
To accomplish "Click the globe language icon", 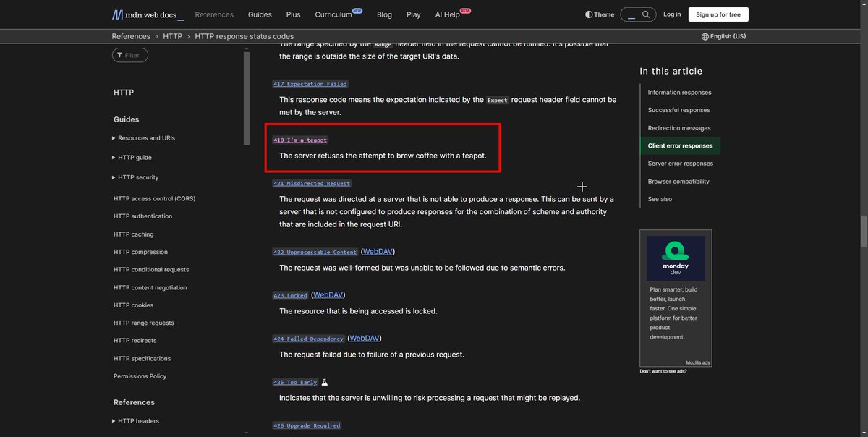I will pyautogui.click(x=705, y=36).
